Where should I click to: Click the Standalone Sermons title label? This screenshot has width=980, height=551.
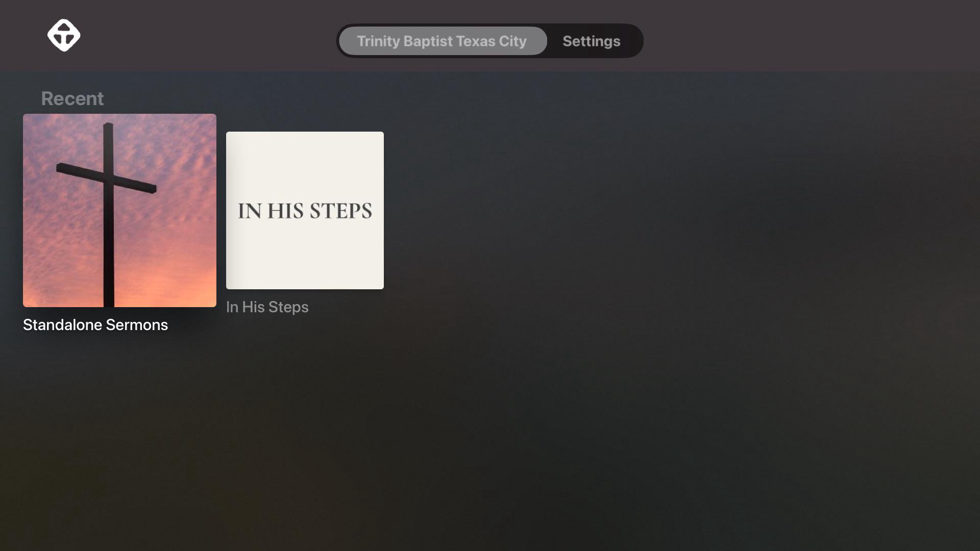[95, 325]
